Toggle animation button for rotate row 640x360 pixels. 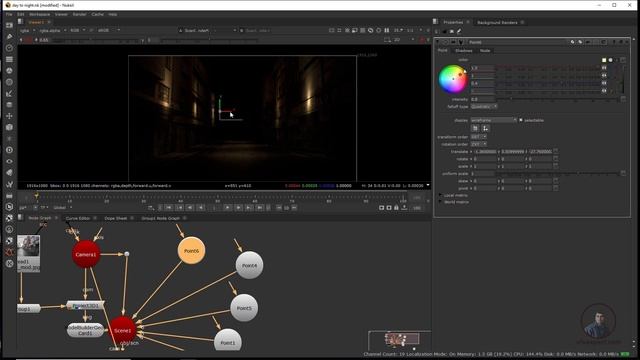[556, 159]
